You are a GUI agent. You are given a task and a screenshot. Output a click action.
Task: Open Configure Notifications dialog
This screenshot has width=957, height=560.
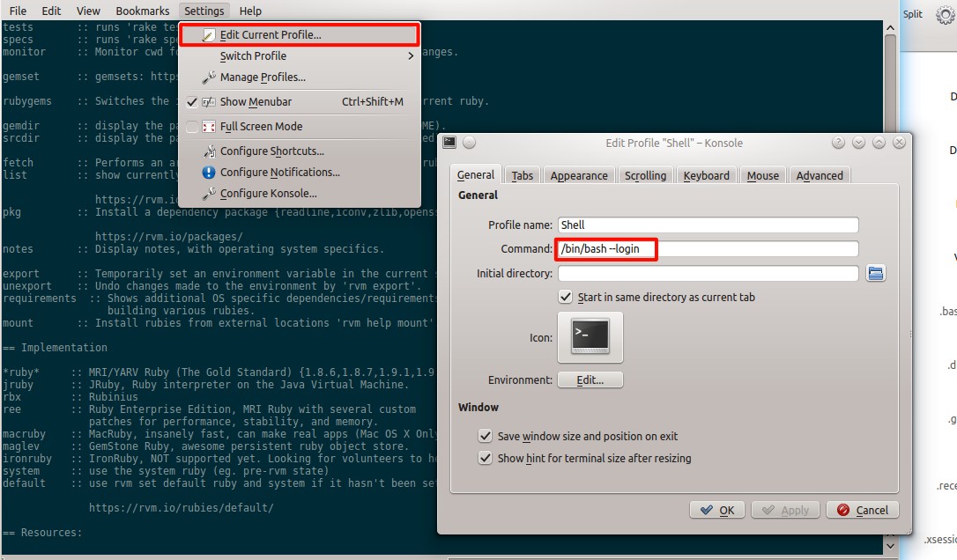[x=300, y=172]
